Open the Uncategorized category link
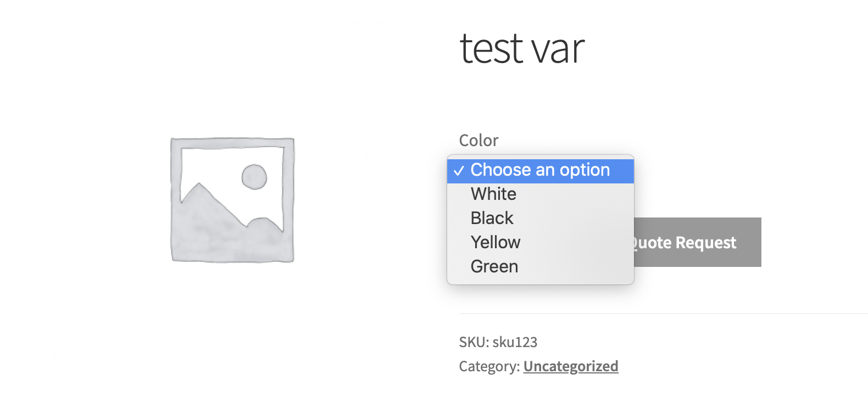This screenshot has height=402, width=868. pos(571,366)
